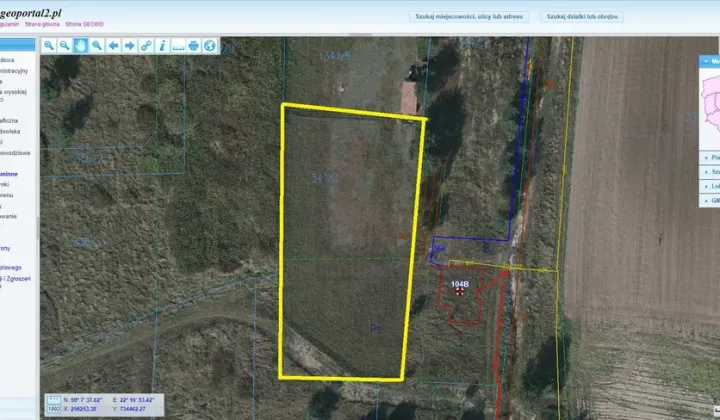
Task: Click the bold 'minne' layer group heading
Action: [9, 174]
